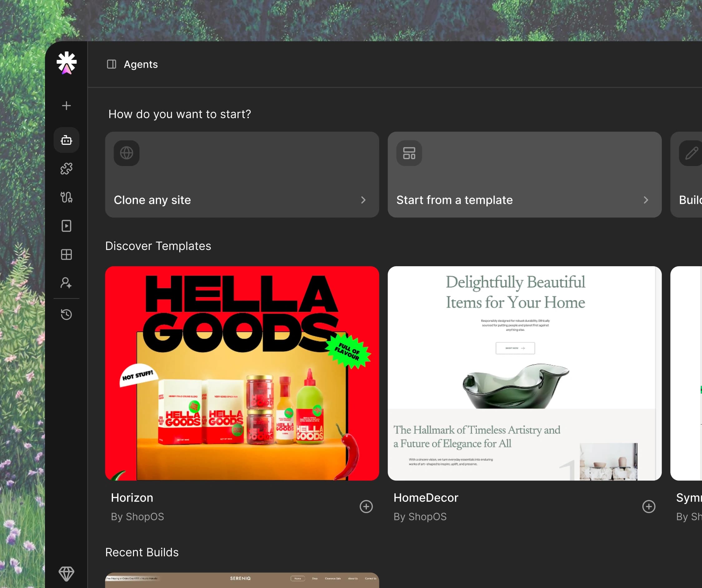Toggle the sidebar panel icon beside Agents
Image resolution: width=702 pixels, height=588 pixels.
111,64
